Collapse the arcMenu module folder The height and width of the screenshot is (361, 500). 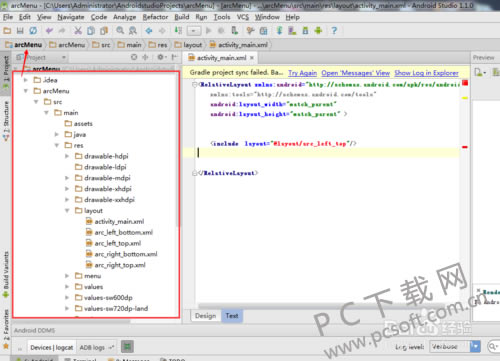point(26,91)
